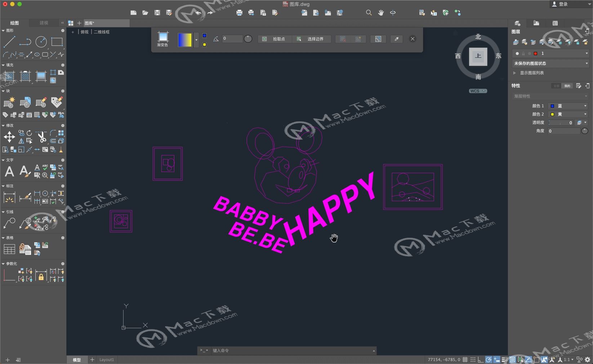Open the Create Block tool
593x364 pixels.
tap(9, 103)
